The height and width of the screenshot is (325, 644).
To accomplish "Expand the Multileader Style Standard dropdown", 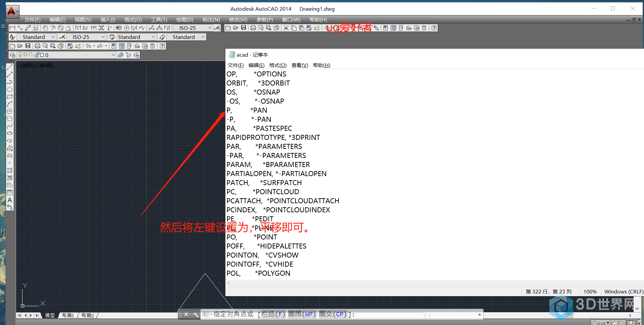I will [203, 37].
